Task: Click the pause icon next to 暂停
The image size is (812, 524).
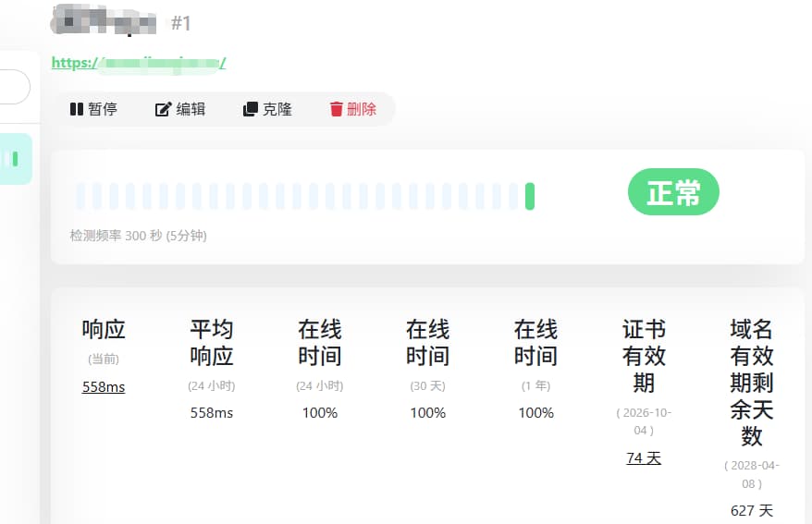Action: pyautogui.click(x=76, y=109)
